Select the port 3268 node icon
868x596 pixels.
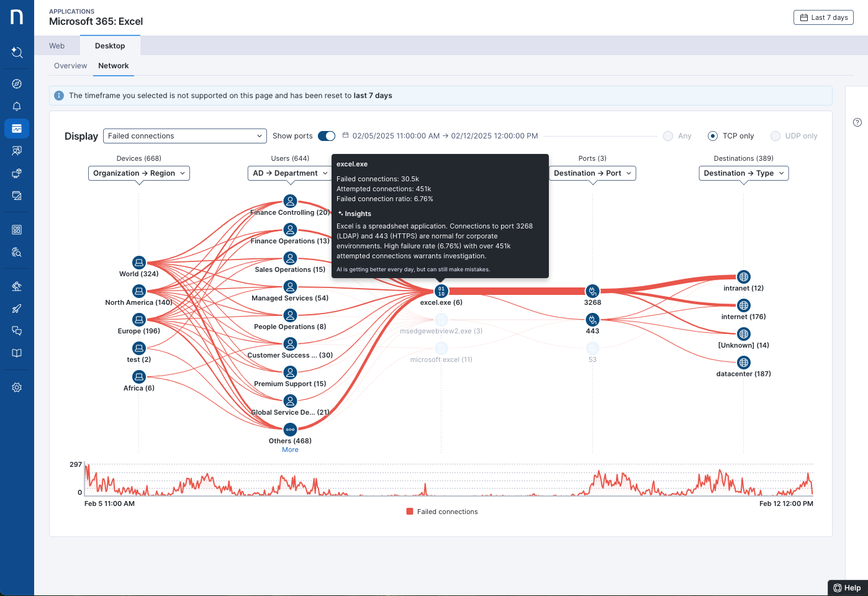point(592,291)
